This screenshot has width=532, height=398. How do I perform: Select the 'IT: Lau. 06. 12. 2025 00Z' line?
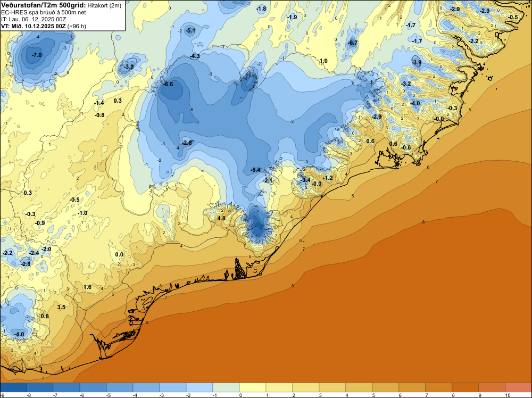point(33,19)
